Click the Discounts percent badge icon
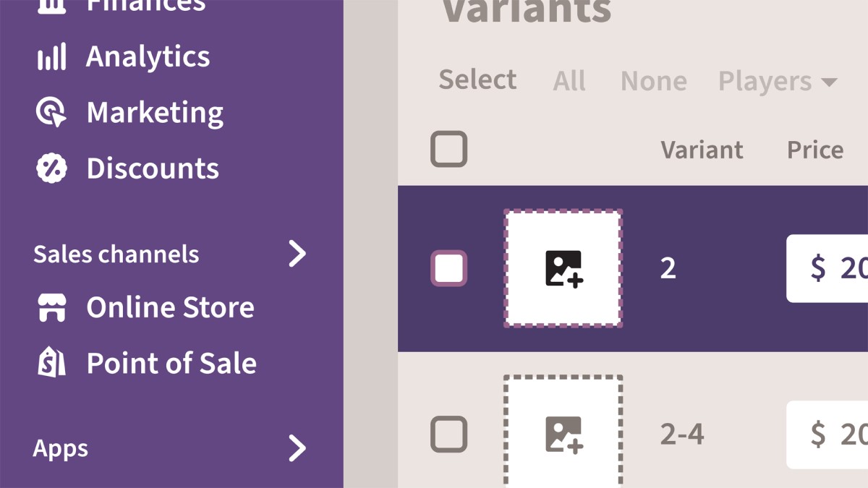The height and width of the screenshot is (488, 868). point(51,168)
